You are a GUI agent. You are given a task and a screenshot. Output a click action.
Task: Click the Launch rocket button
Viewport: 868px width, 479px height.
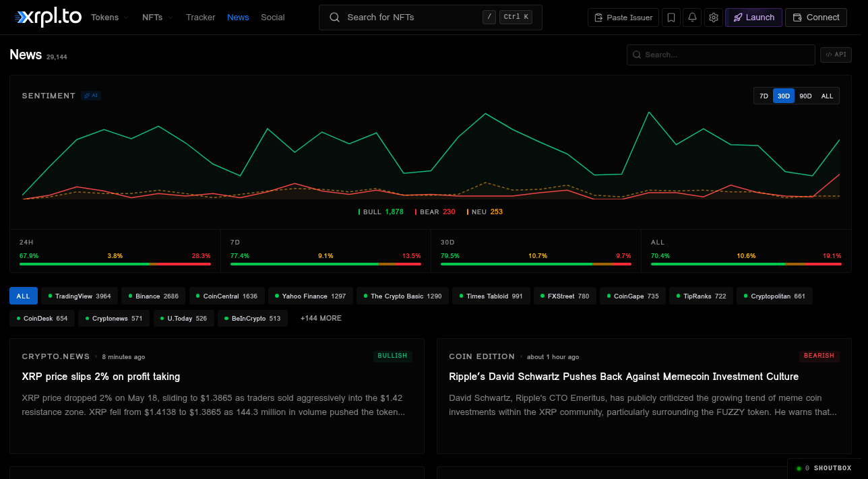click(x=753, y=18)
